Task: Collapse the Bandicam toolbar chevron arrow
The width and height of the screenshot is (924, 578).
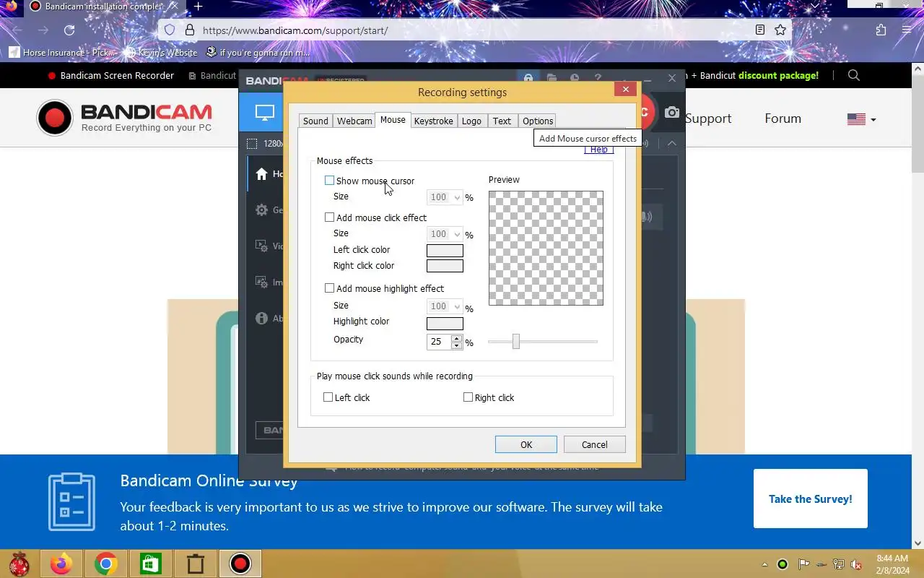Action: [x=672, y=143]
